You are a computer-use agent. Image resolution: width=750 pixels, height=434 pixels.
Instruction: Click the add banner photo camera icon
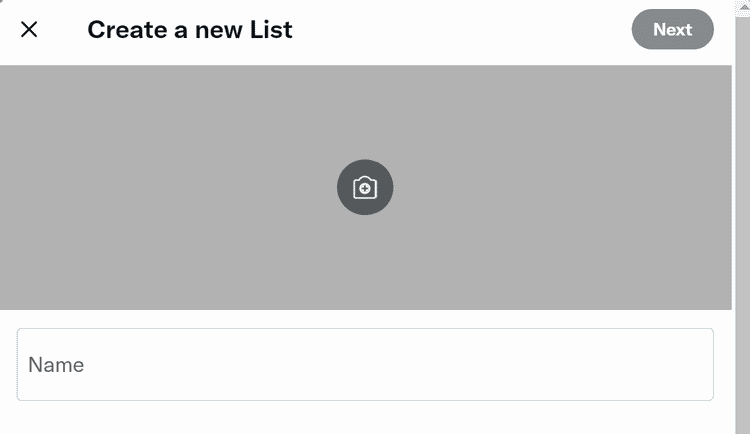(365, 187)
